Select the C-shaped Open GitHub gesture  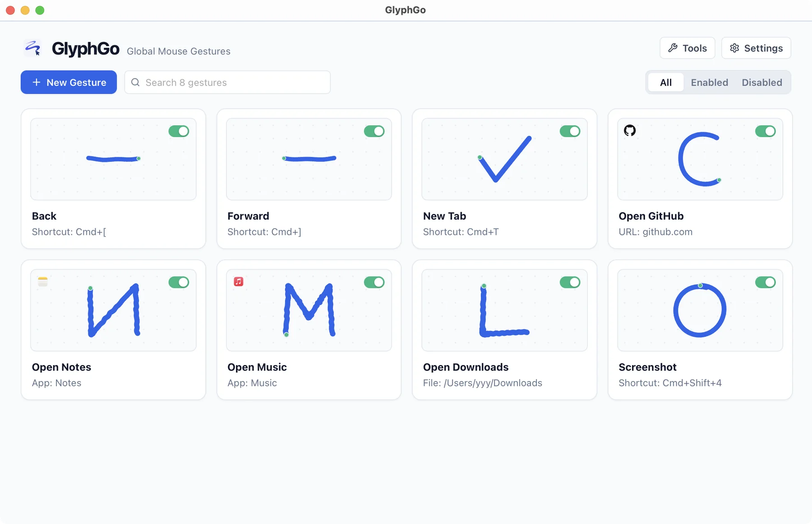[700, 159]
